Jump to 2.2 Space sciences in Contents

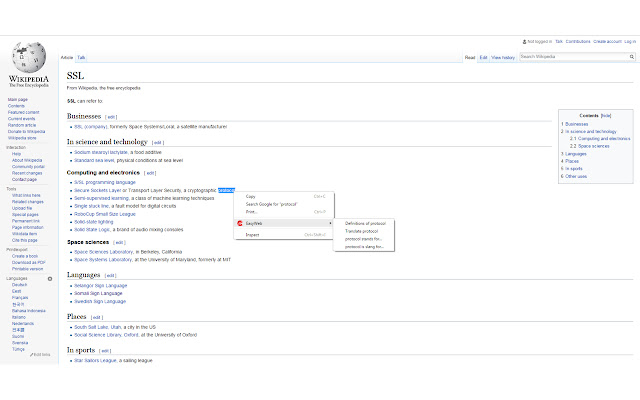click(x=589, y=146)
